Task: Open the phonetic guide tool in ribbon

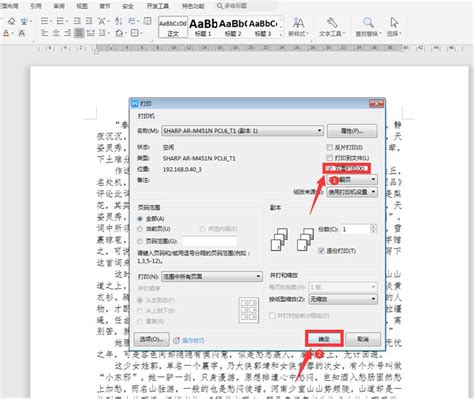Action: (x=24, y=21)
